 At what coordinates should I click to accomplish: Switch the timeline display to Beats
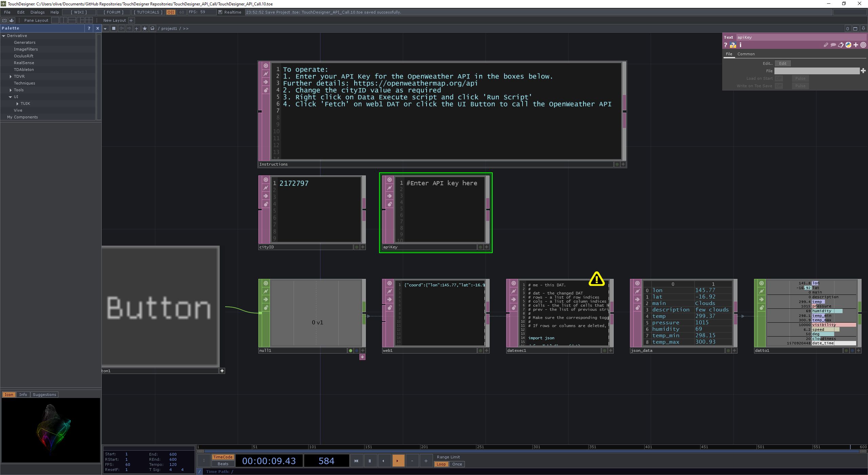(x=223, y=464)
